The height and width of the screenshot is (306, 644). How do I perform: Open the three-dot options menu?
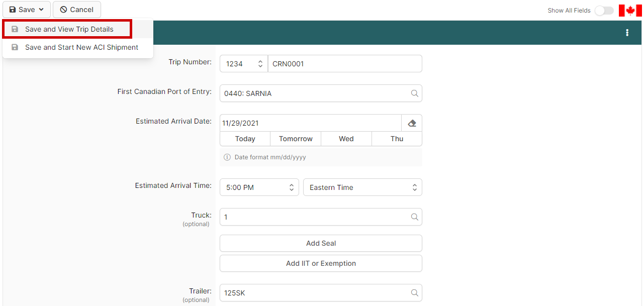627,33
